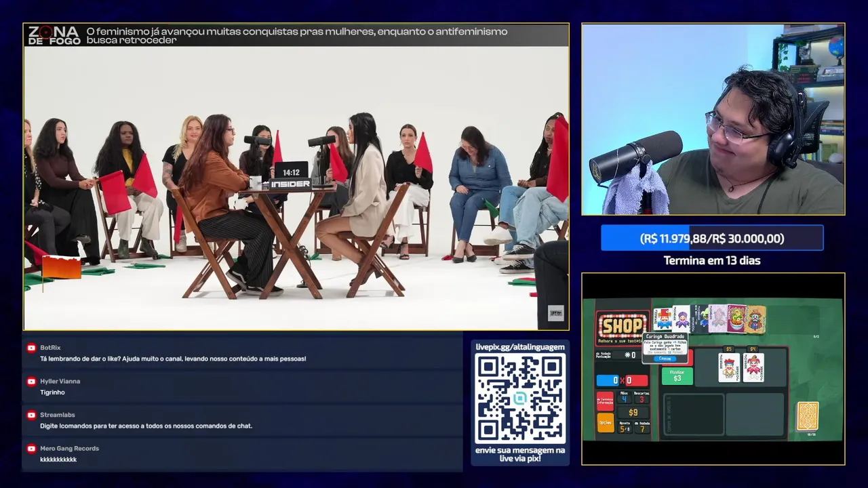Click the $5 price tag in shop
The image size is (868, 488).
tap(729, 349)
